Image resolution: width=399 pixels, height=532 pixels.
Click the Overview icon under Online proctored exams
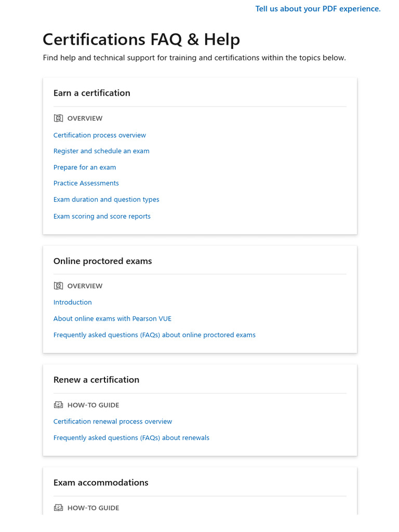point(58,286)
